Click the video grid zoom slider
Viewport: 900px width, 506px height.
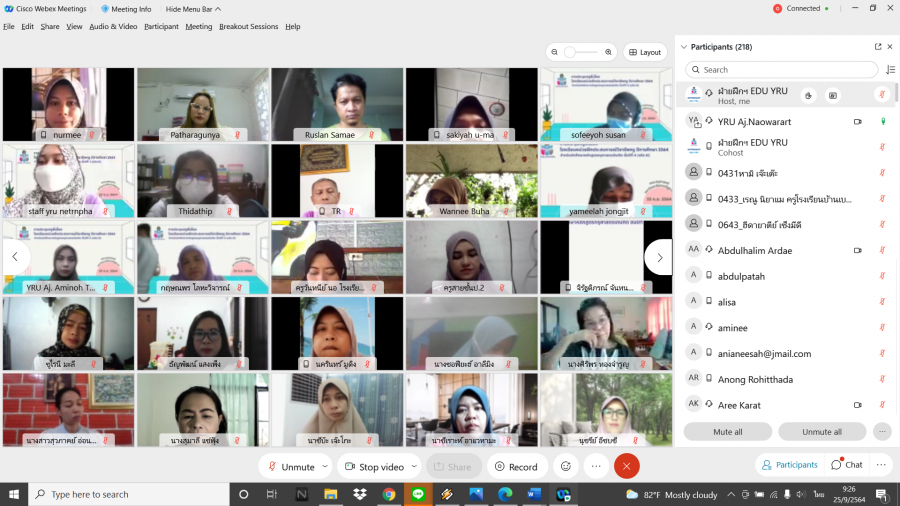click(x=581, y=52)
